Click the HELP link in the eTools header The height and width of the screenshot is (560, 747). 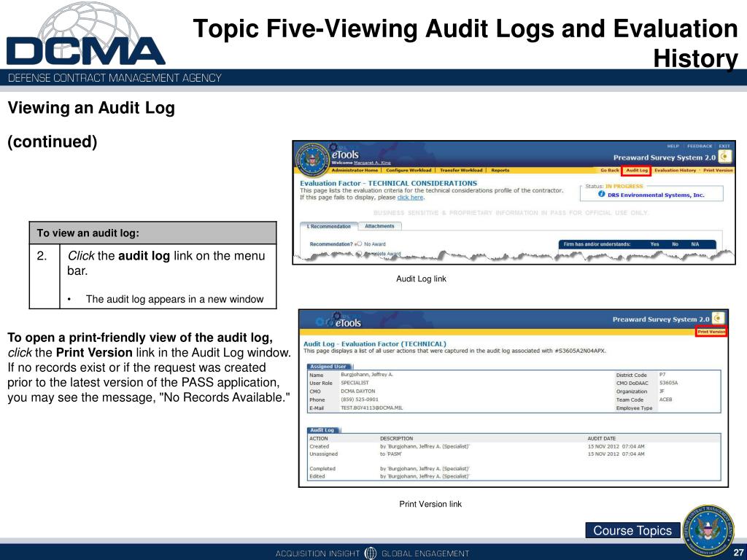[x=673, y=146]
